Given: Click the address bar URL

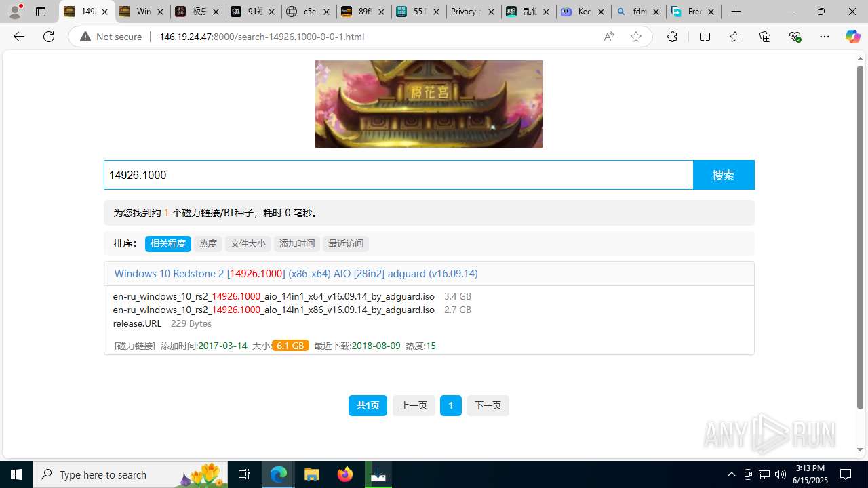Looking at the screenshot, I should tap(262, 37).
